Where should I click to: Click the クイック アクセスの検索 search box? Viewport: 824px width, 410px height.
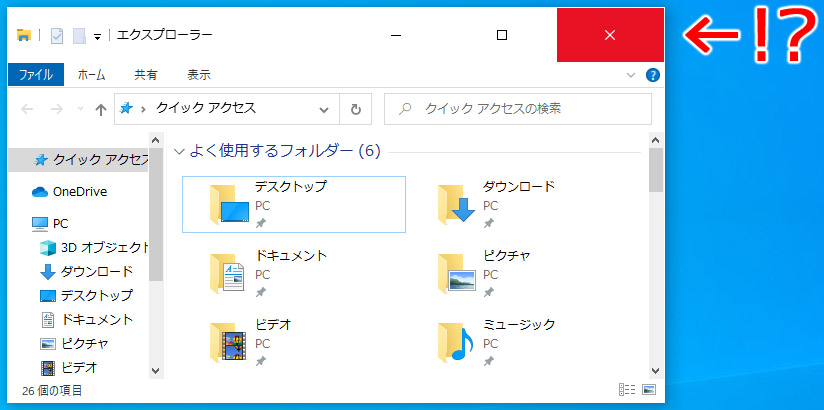[x=518, y=109]
